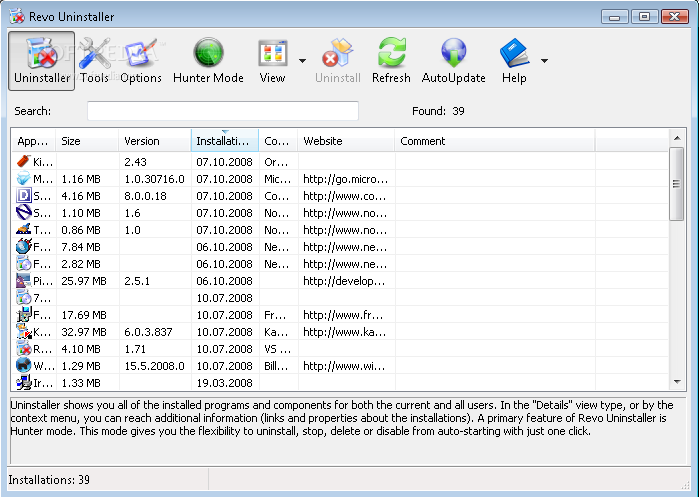This screenshot has height=497, width=700.
Task: Click website cell http://www.ka...
Action: [345, 332]
